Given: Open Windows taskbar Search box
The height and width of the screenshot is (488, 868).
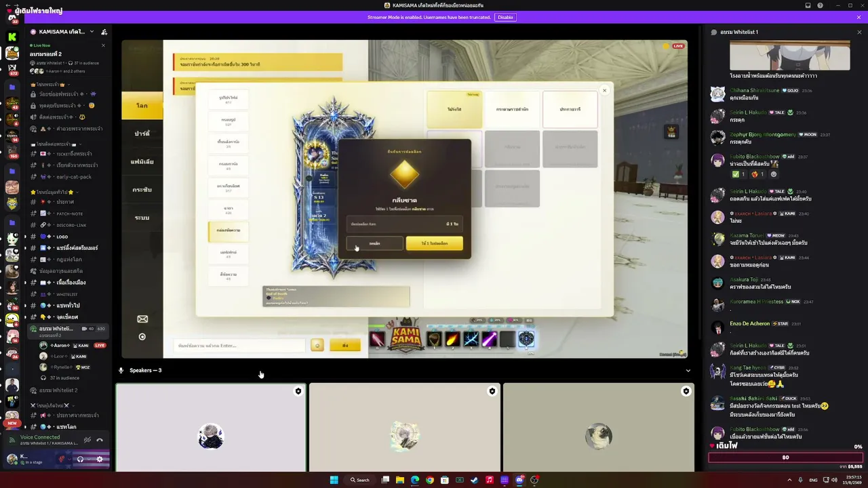Looking at the screenshot, I should (x=359, y=480).
